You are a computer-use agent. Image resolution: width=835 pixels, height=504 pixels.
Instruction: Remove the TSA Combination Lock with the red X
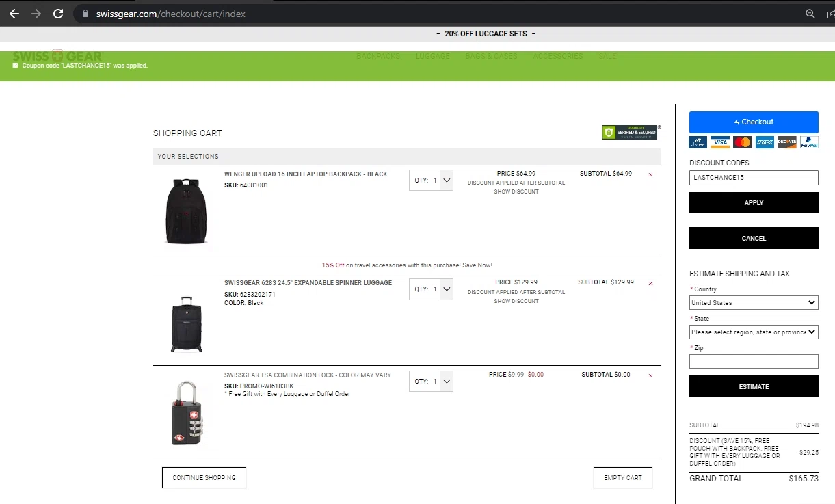pos(650,376)
